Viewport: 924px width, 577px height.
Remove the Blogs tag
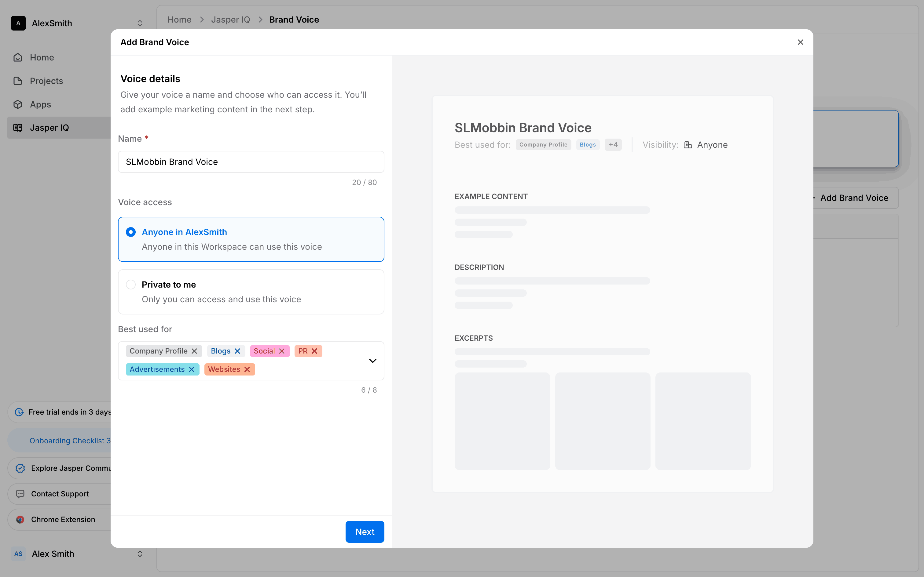pyautogui.click(x=237, y=351)
